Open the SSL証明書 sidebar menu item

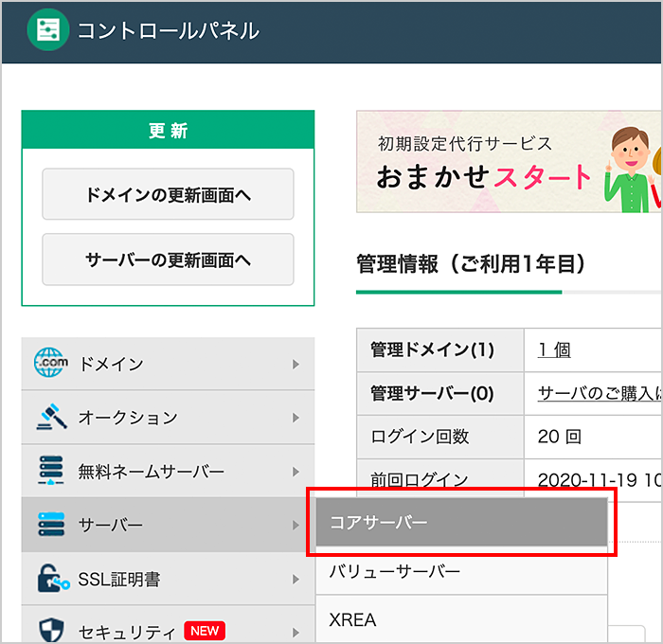(x=168, y=579)
